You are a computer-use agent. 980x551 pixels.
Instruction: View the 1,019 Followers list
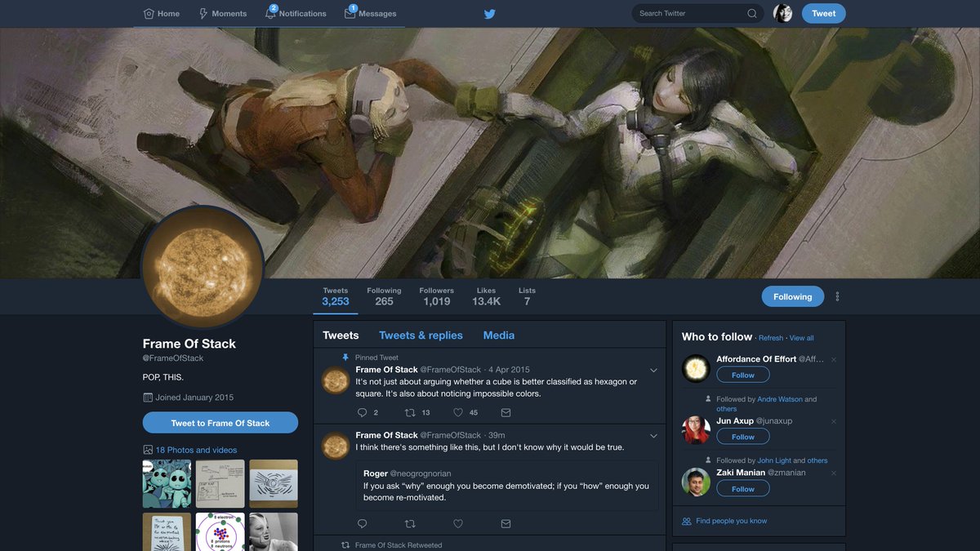(437, 297)
